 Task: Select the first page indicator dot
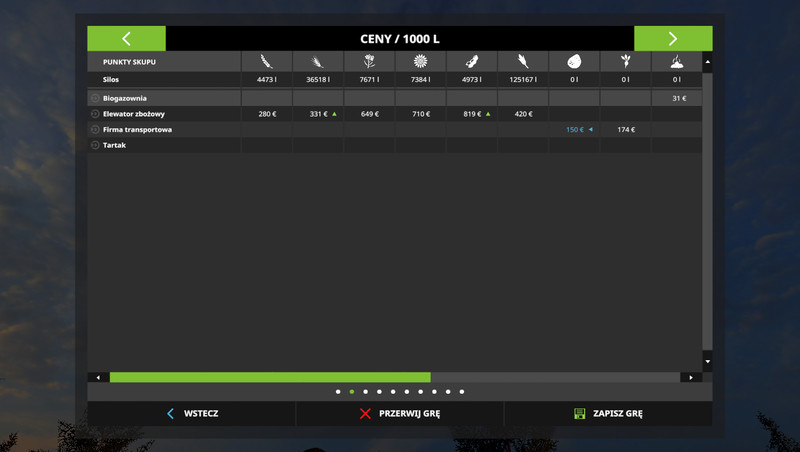[338, 392]
